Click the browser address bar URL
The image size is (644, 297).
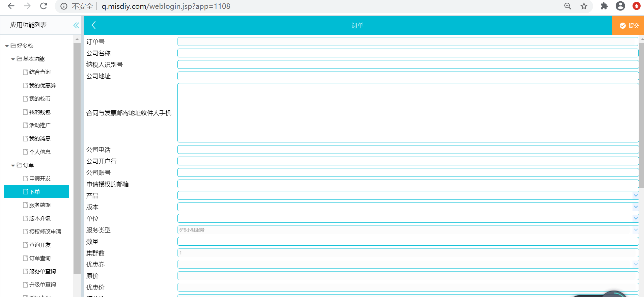click(166, 6)
